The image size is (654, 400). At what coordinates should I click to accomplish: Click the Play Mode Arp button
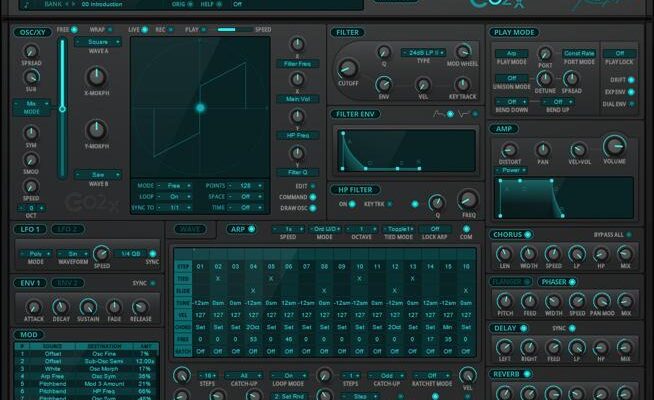pyautogui.click(x=511, y=52)
